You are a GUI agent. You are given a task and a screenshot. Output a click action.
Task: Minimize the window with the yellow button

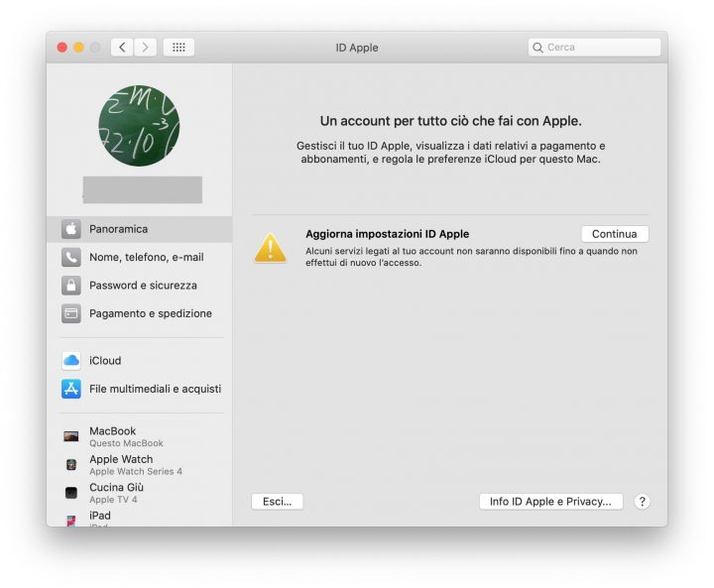(78, 48)
